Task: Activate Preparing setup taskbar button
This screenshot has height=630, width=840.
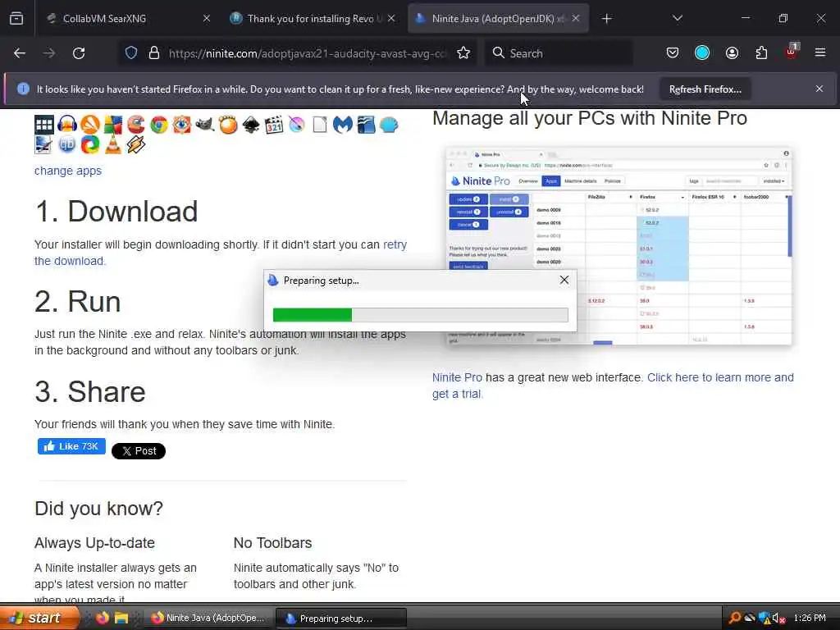Action: (x=341, y=619)
